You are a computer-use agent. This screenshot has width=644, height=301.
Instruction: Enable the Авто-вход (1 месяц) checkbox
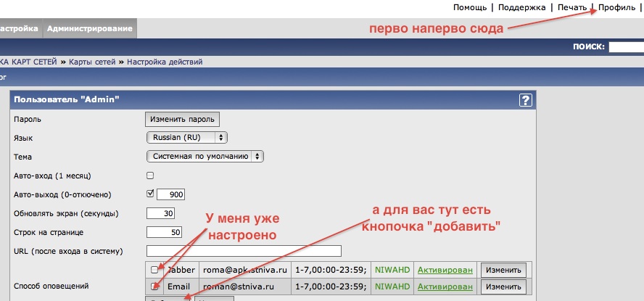151,176
